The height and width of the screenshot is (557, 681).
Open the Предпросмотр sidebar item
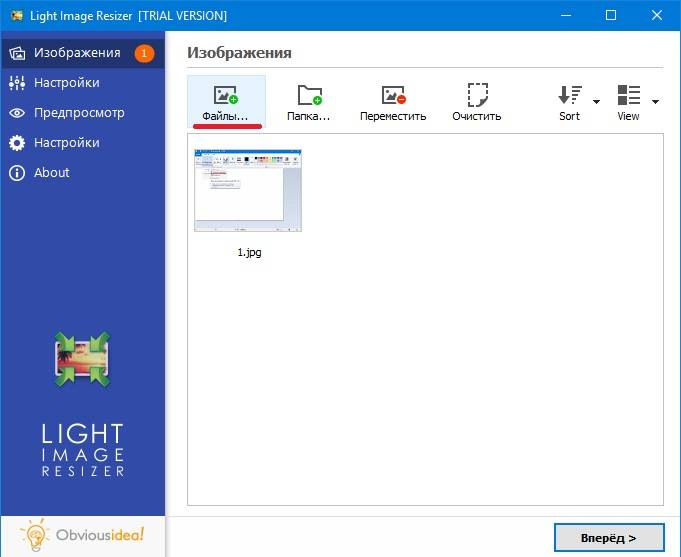(78, 113)
